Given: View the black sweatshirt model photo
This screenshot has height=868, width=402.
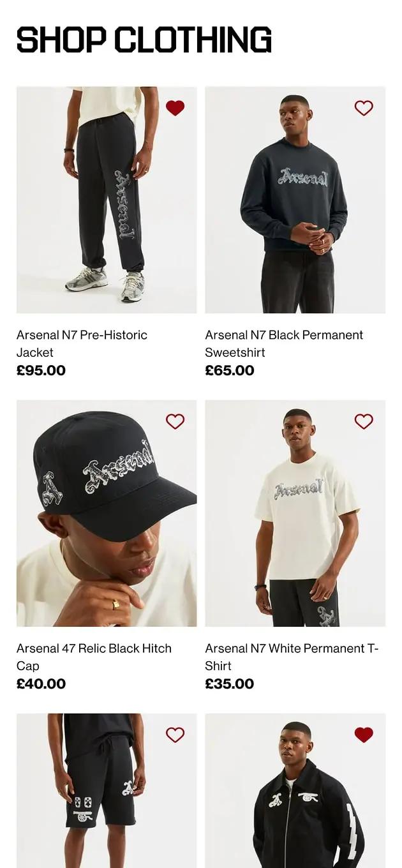Looking at the screenshot, I should [295, 200].
